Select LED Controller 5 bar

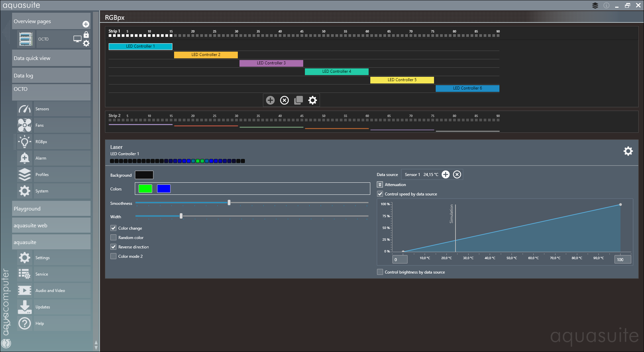tap(402, 80)
